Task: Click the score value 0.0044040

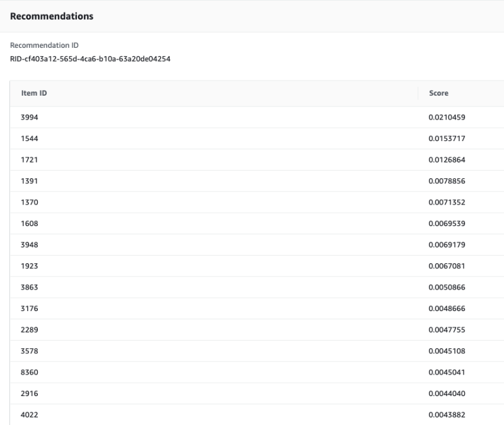Action: point(447,394)
